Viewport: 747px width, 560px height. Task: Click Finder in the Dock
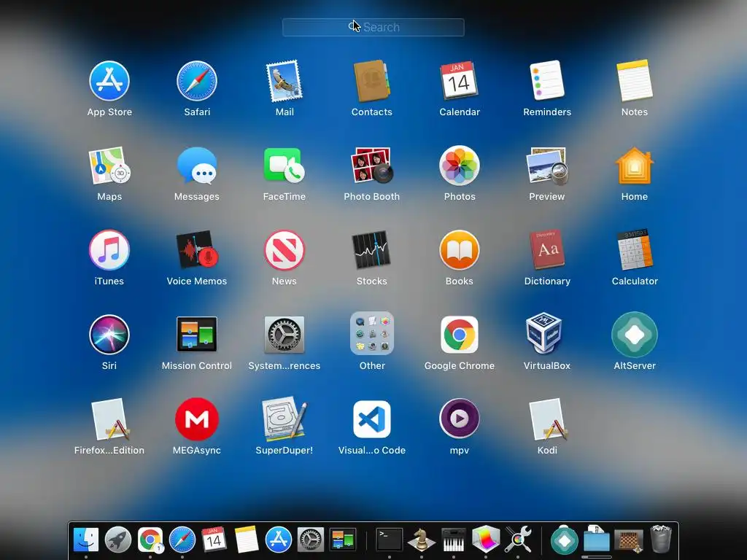point(86,540)
